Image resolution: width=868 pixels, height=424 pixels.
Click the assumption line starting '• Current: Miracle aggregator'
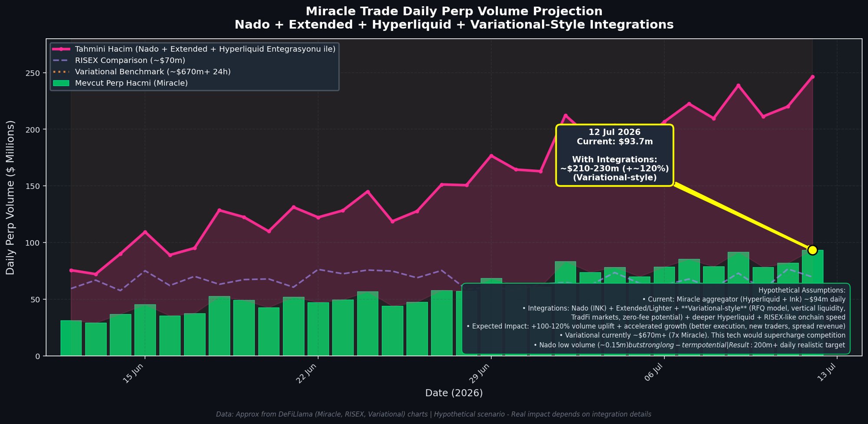click(744, 299)
